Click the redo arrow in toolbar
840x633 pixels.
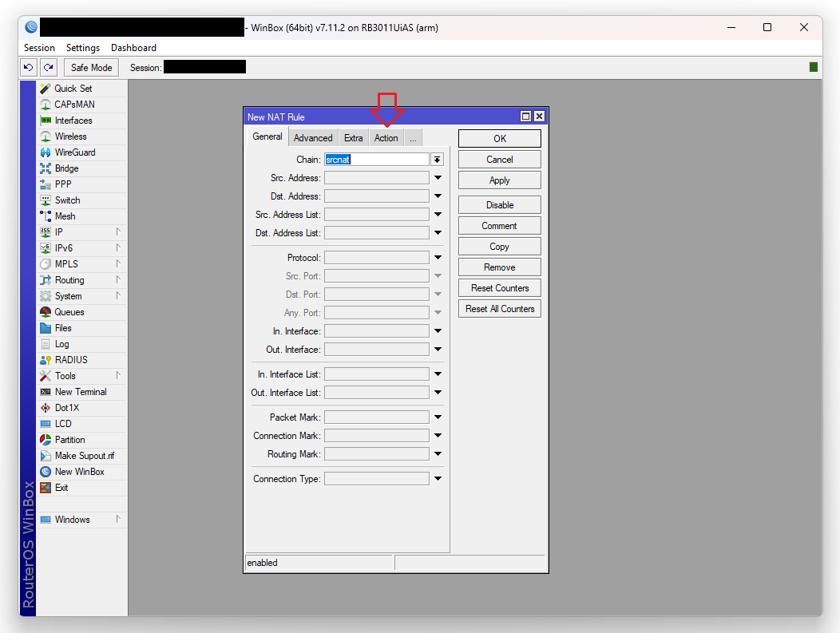[x=49, y=68]
